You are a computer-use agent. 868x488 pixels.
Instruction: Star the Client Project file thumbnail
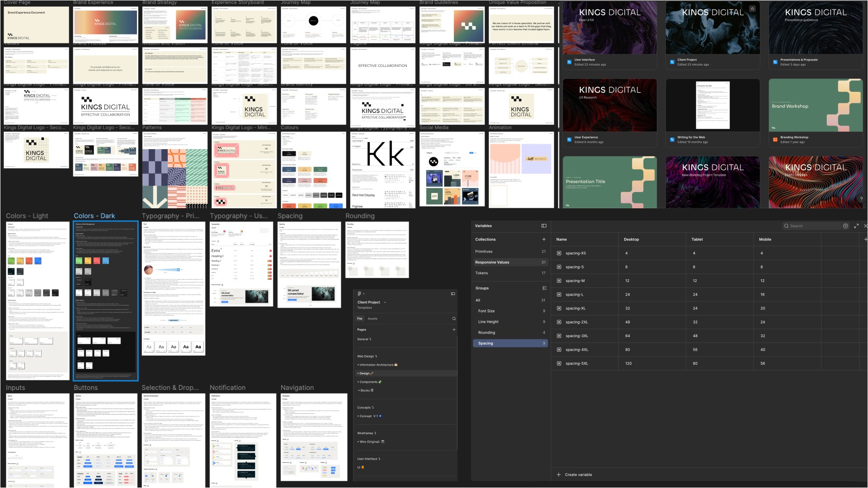tap(752, 9)
